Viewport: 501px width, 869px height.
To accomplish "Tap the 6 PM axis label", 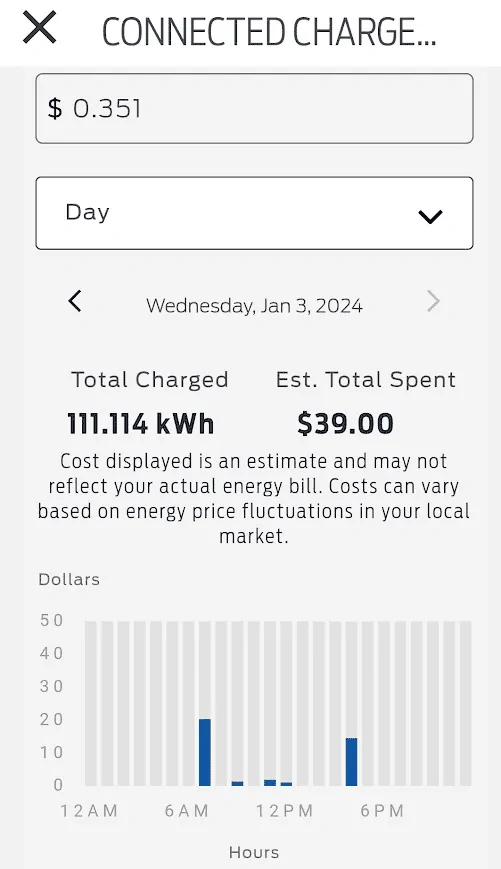I will [x=382, y=811].
